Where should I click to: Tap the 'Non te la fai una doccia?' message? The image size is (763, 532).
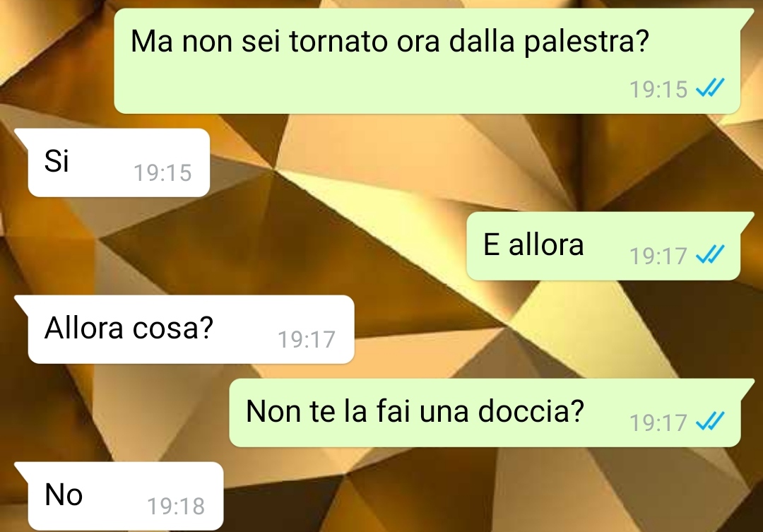coord(485,413)
